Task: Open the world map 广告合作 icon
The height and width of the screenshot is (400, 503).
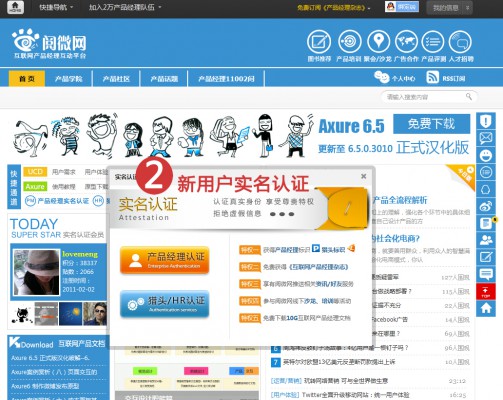Action: (406, 42)
